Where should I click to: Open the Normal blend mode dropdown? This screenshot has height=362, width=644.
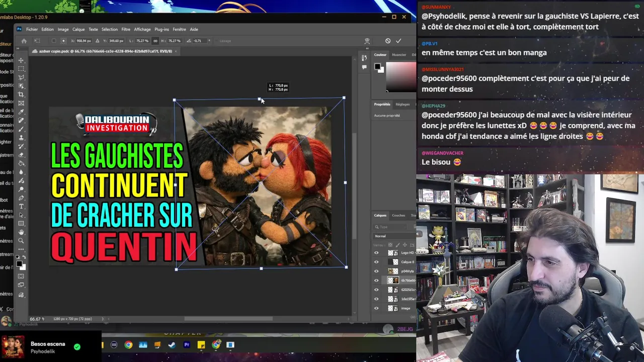(x=394, y=236)
